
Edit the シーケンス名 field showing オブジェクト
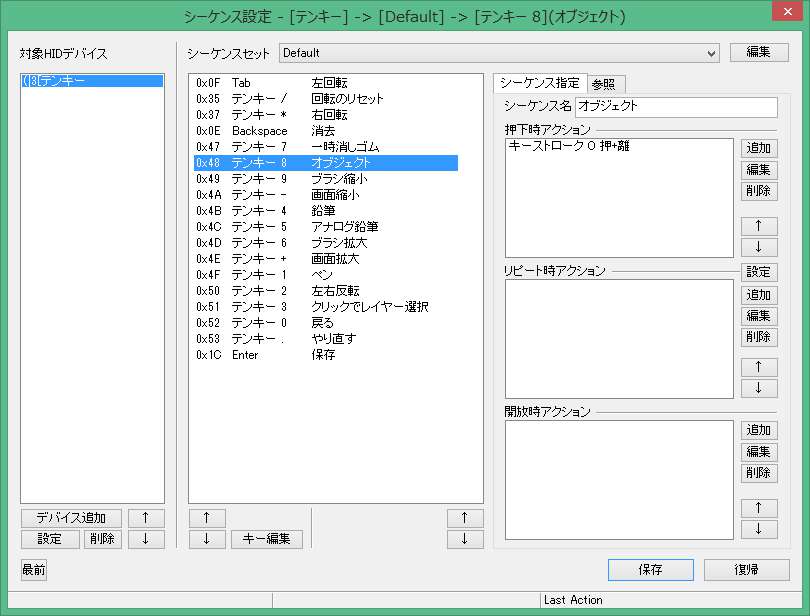click(x=675, y=107)
